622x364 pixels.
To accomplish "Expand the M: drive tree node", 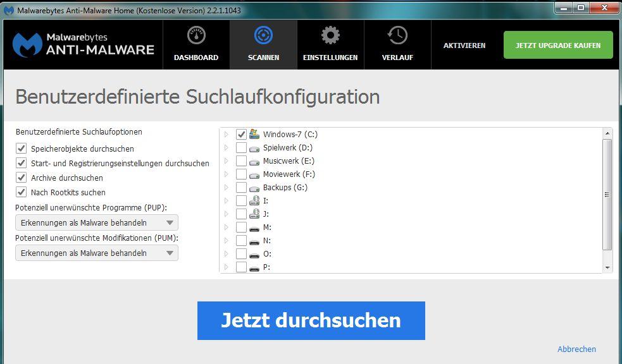I will (x=227, y=227).
